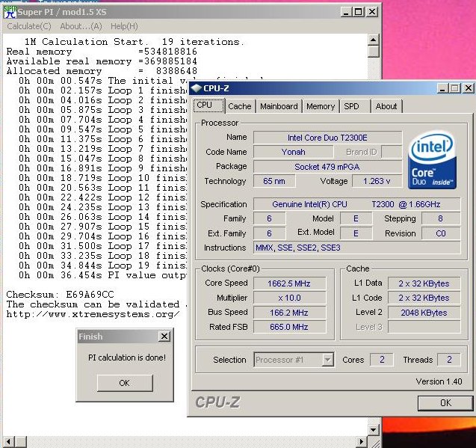476x448 pixels.
Task: Click the Cores count field
Action: click(382, 360)
